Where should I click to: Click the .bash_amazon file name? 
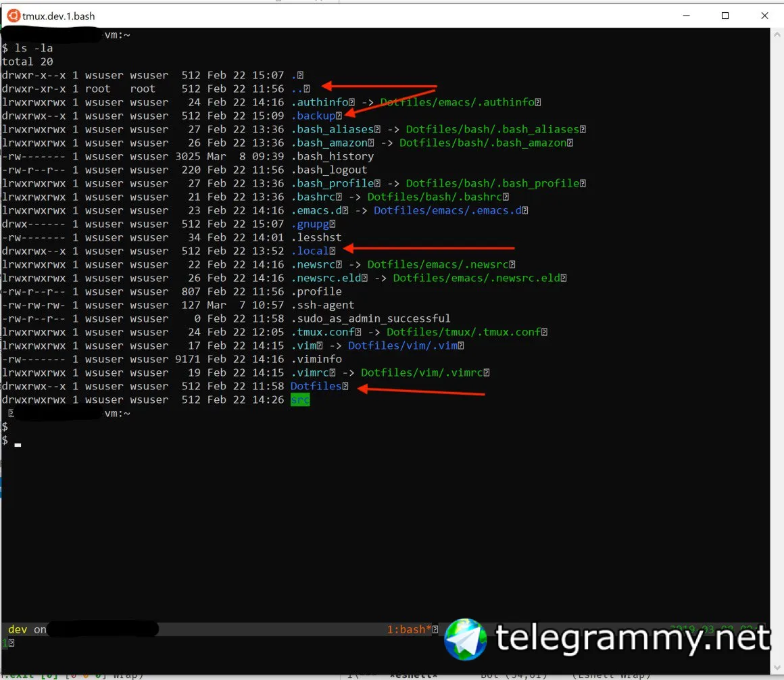[329, 143]
